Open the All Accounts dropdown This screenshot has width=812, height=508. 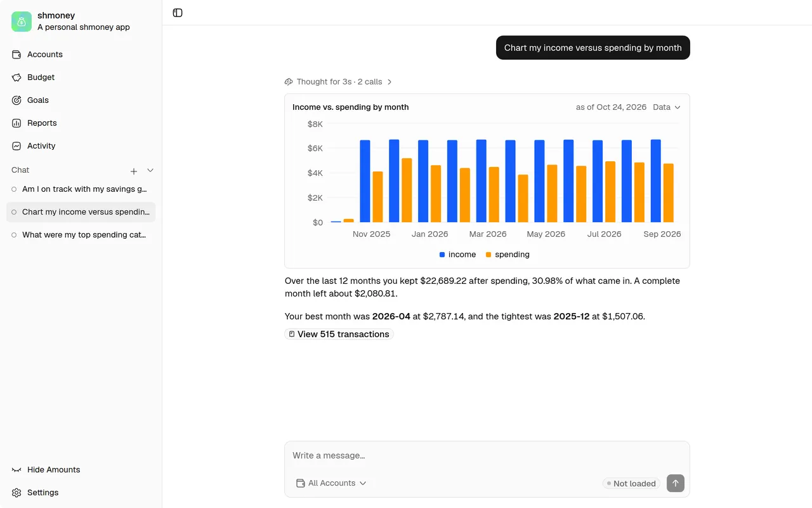[x=331, y=483]
